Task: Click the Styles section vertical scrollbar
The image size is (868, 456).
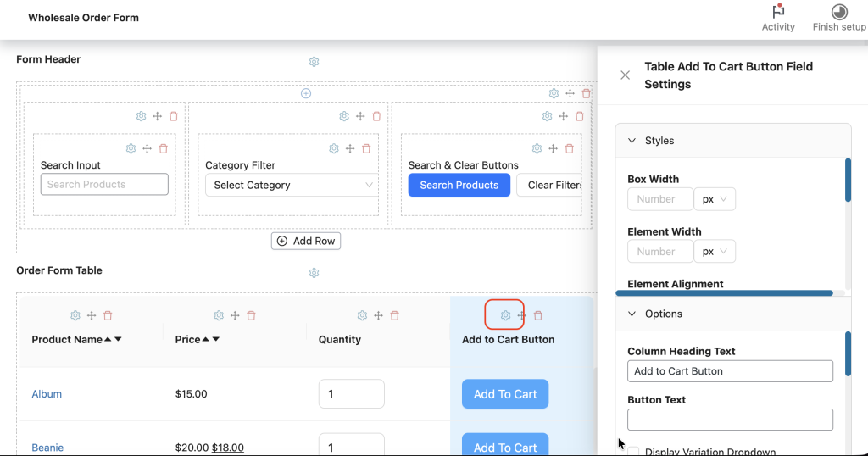Action: click(x=848, y=181)
